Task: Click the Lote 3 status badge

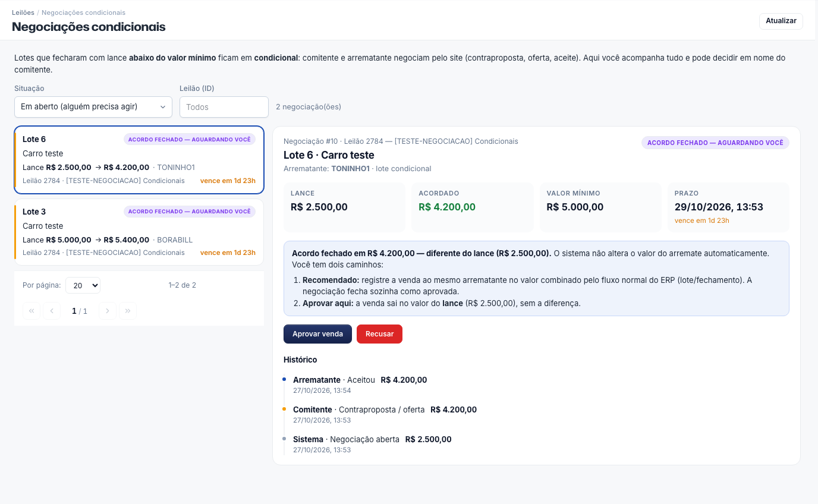Action: [190, 212]
